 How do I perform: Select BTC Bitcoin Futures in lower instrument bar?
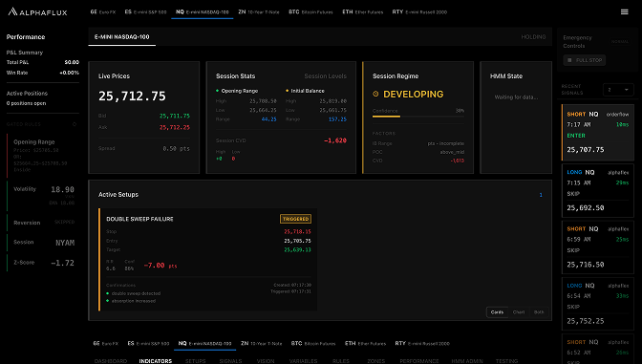point(313,344)
